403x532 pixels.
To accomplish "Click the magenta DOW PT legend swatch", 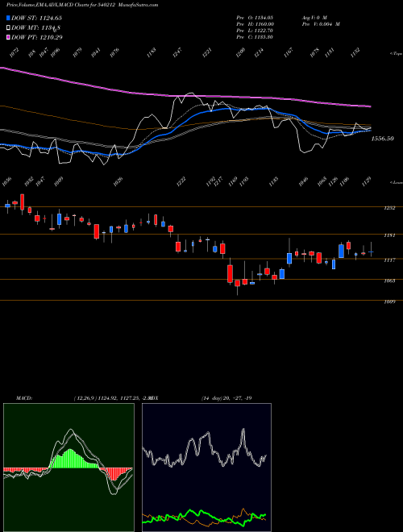I will (x=9, y=37).
